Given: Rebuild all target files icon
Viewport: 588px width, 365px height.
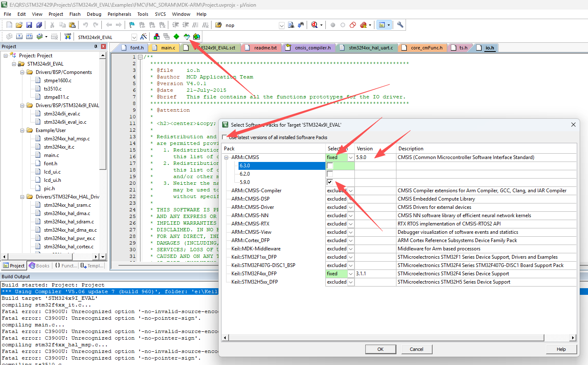Looking at the screenshot, I should [x=30, y=37].
